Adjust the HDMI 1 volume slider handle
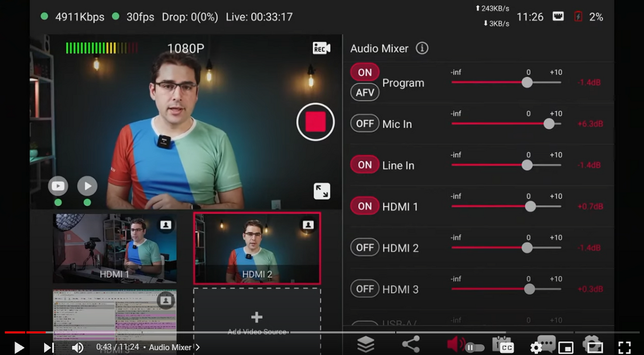The image size is (644, 355). click(x=530, y=206)
